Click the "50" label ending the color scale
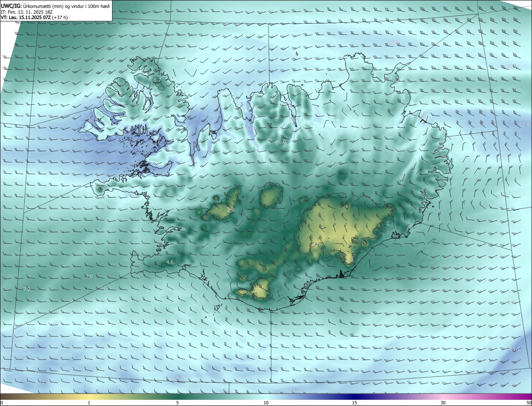Image resolution: width=532 pixels, height=406 pixels. point(529,403)
